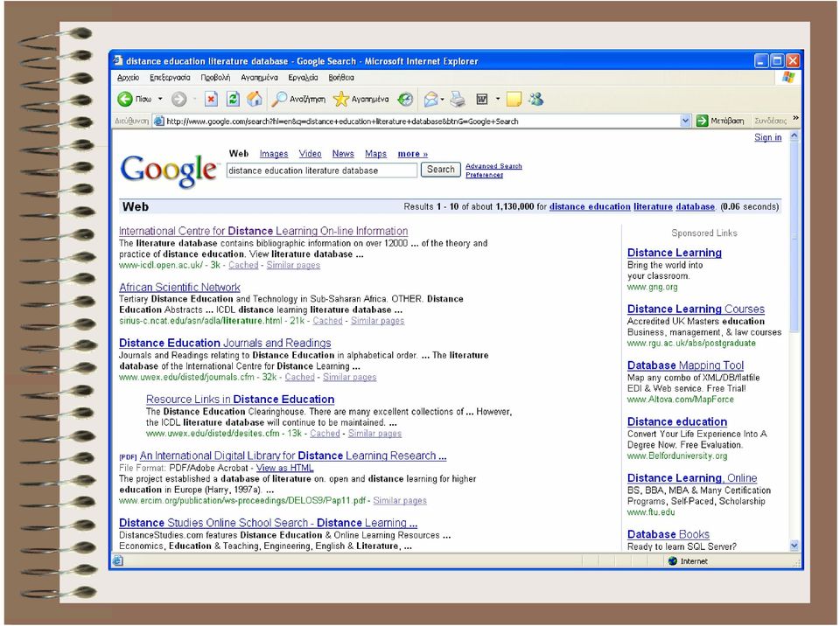840x626 pixels.
Task: Open Distance Learning Courses sponsored link
Action: (696, 310)
